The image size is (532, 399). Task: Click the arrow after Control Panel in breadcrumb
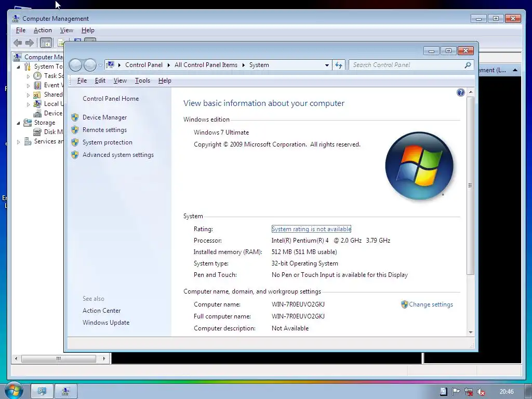click(x=169, y=65)
